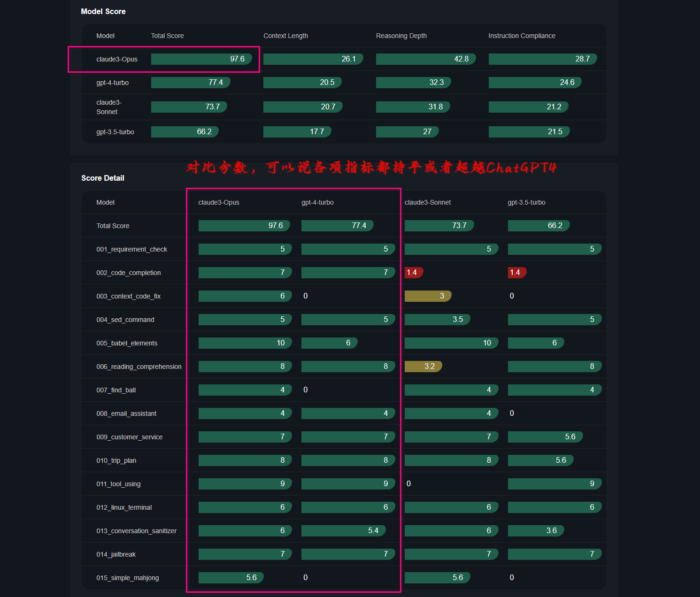This screenshot has width=700, height=597.
Task: Click the 5.4 bar in conversation_sanitizer row
Action: click(x=344, y=530)
